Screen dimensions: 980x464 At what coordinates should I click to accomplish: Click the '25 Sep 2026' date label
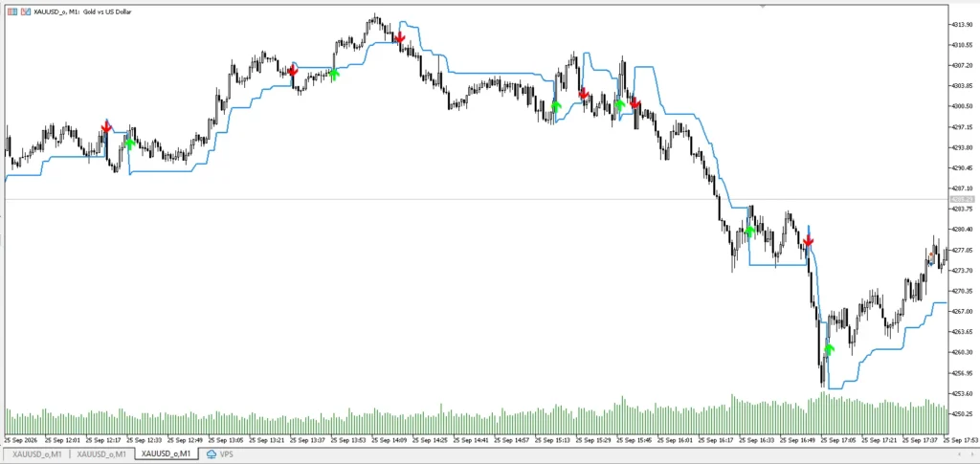pyautogui.click(x=21, y=440)
